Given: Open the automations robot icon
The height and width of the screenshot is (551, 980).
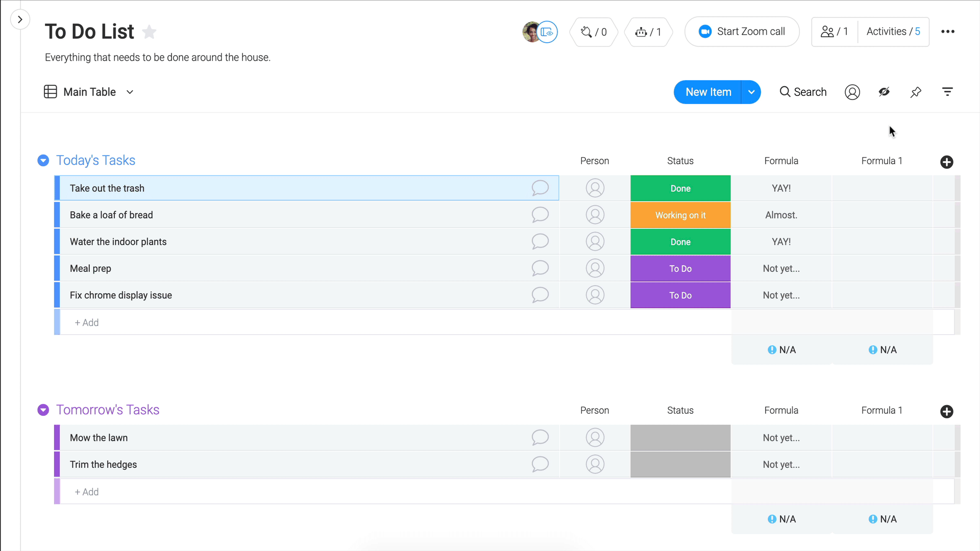Looking at the screenshot, I should click(x=648, y=32).
